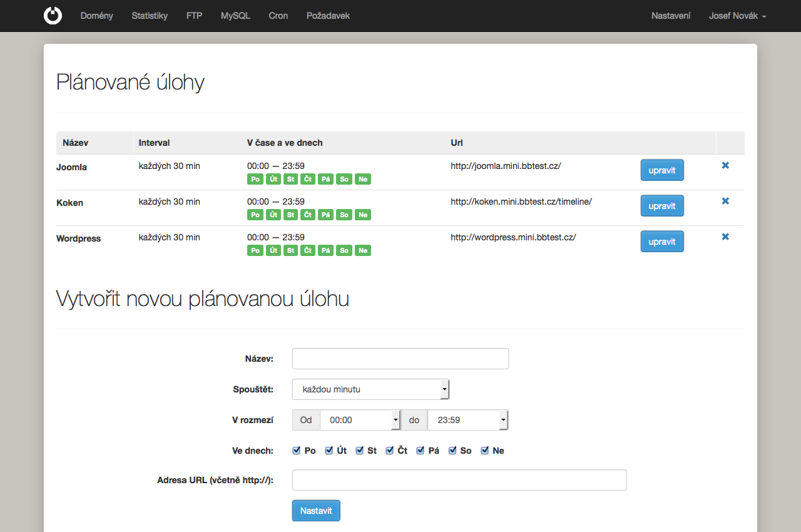Image resolution: width=801 pixels, height=532 pixels.
Task: Delete the Joomla task with X icon
Action: click(725, 165)
